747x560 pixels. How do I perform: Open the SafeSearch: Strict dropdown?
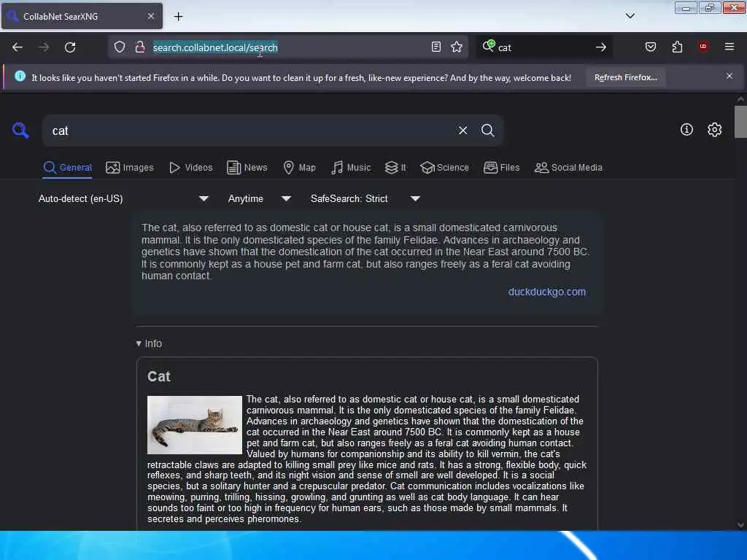click(365, 198)
